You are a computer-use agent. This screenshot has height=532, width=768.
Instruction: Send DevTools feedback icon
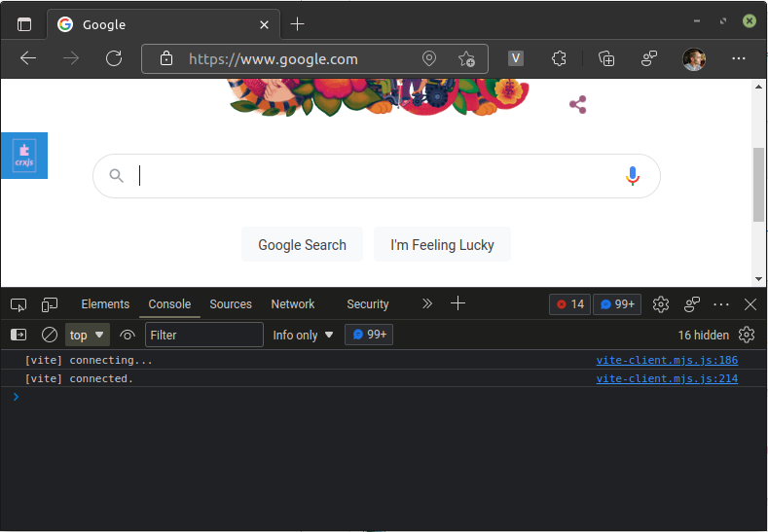tap(692, 304)
